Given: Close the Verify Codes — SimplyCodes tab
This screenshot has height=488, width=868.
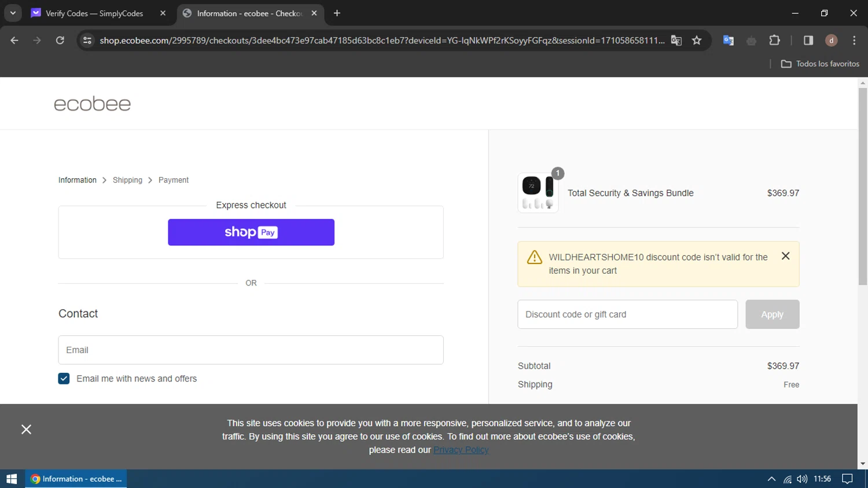Looking at the screenshot, I should click(x=163, y=13).
